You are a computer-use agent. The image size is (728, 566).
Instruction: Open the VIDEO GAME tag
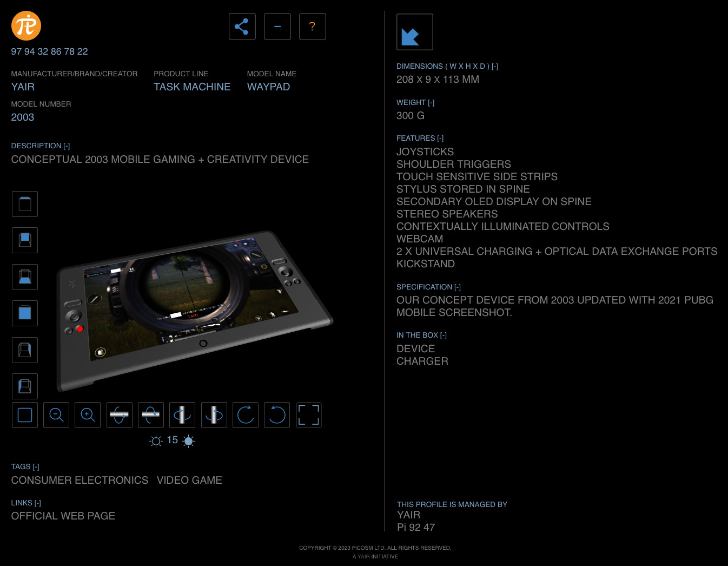pyautogui.click(x=189, y=481)
